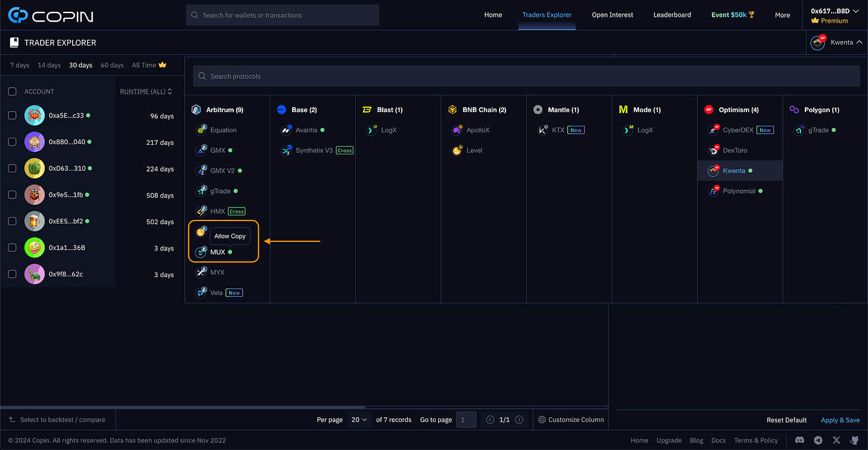The height and width of the screenshot is (450, 868).
Task: Check the box for account 0xD63...310
Action: (12, 168)
